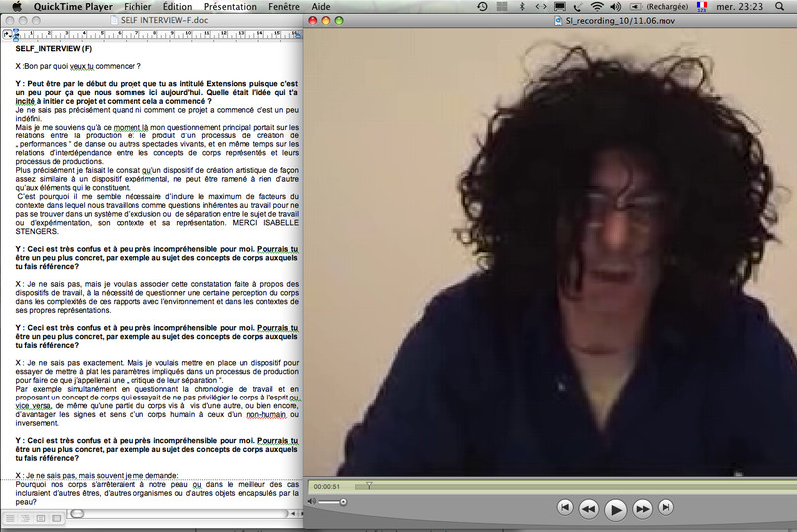Click the horizontal scrollbar thumb in the document
The image size is (797, 532).
tap(76, 514)
